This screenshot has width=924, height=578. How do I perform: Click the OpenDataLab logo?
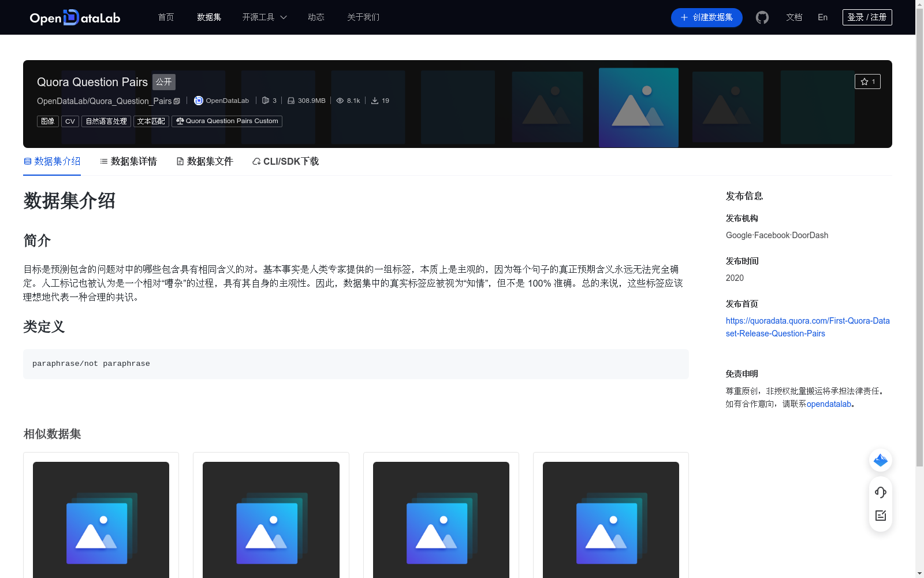click(x=75, y=17)
